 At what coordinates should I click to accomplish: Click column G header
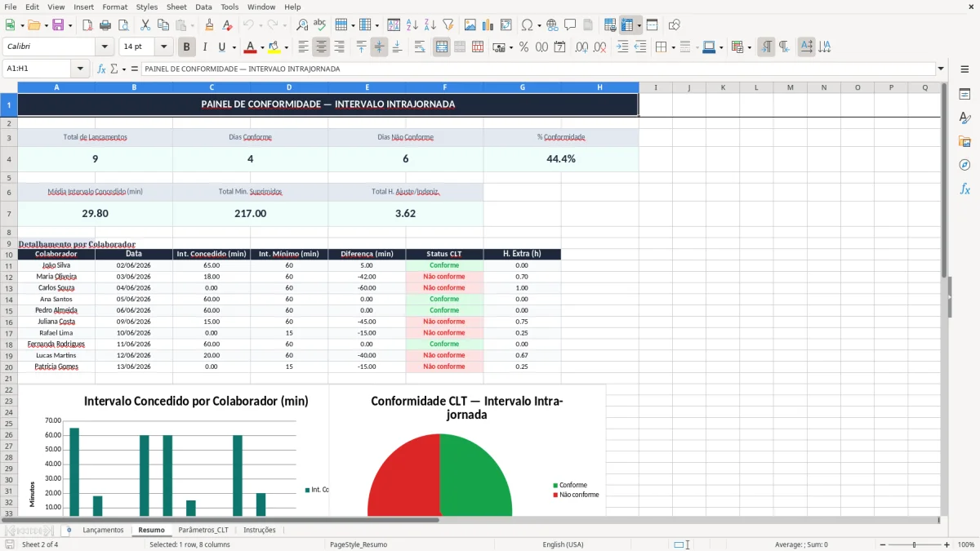pos(522,87)
